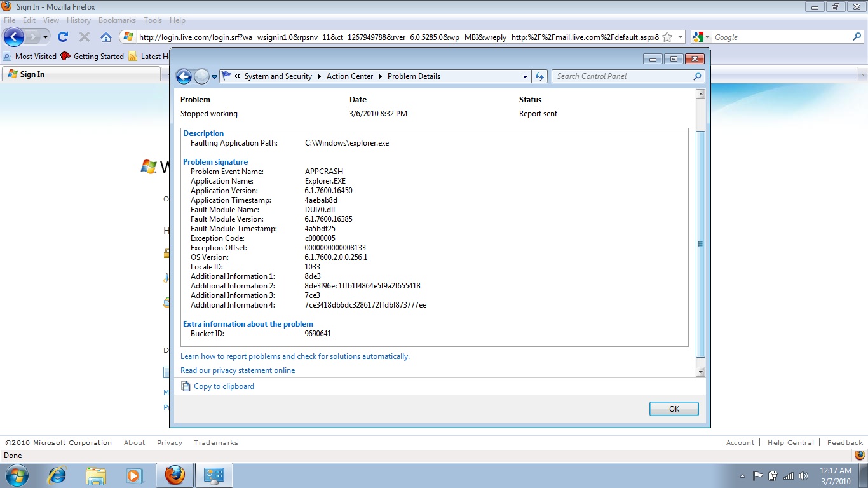Open Windows Explorer from taskbar
The width and height of the screenshot is (868, 488).
96,475
